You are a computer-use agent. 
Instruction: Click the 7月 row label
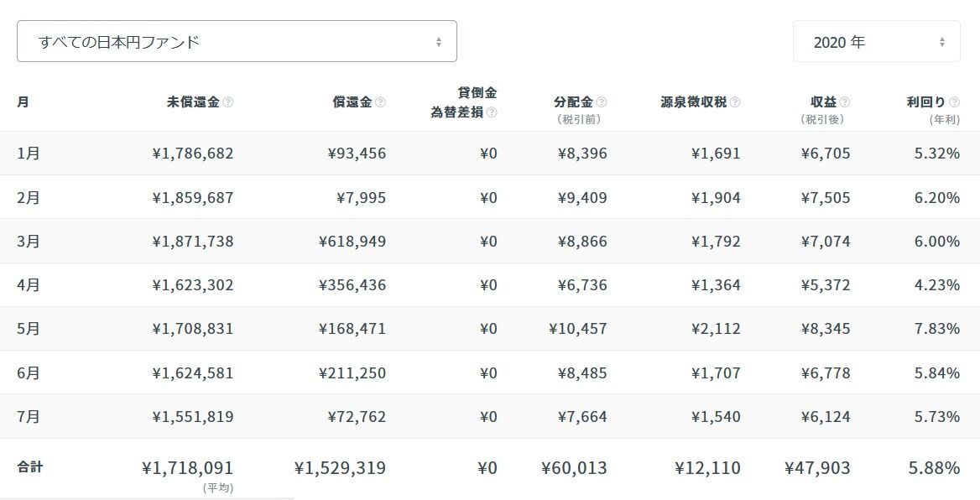click(x=29, y=416)
